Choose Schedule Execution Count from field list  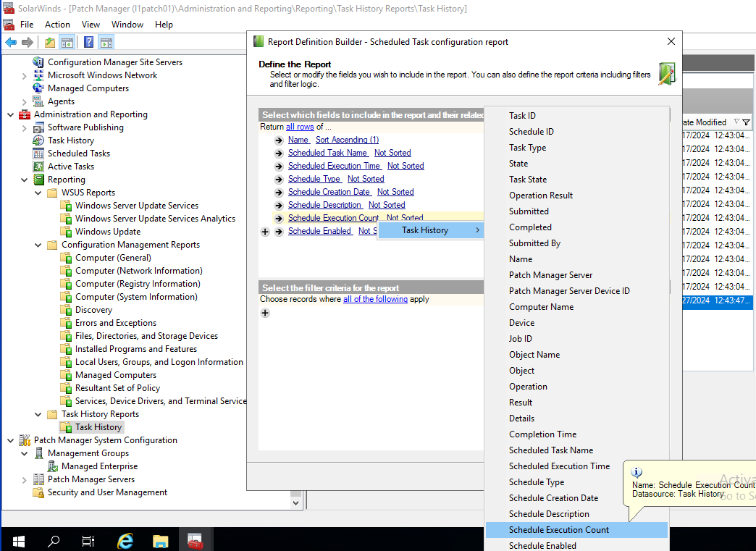pos(576,530)
